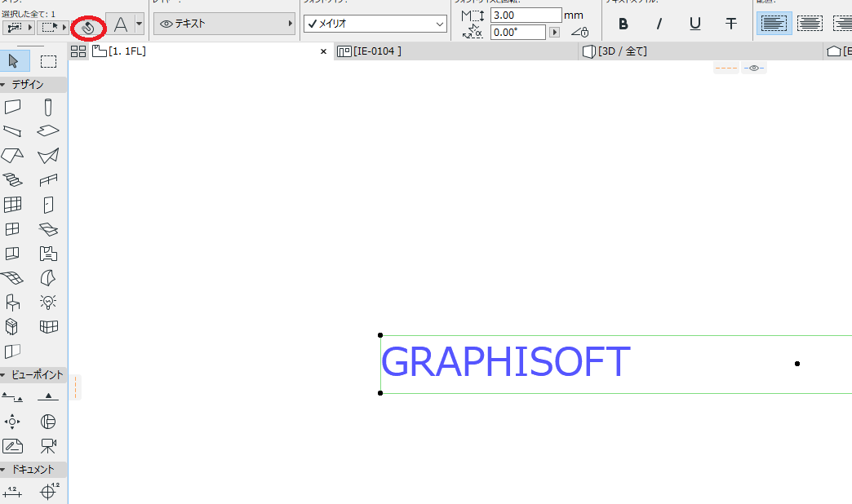Apply left text alignment
This screenshot has height=504, width=852.
click(x=774, y=24)
